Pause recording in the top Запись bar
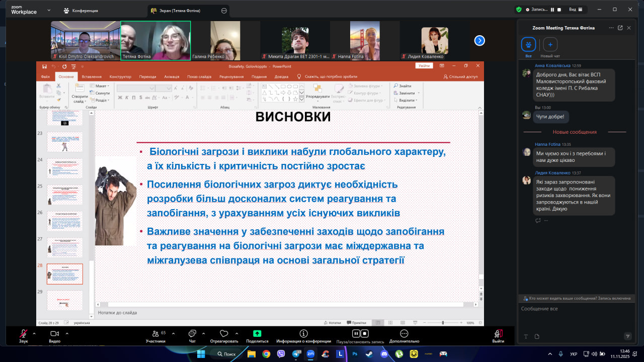The height and width of the screenshot is (362, 644). coord(552,10)
